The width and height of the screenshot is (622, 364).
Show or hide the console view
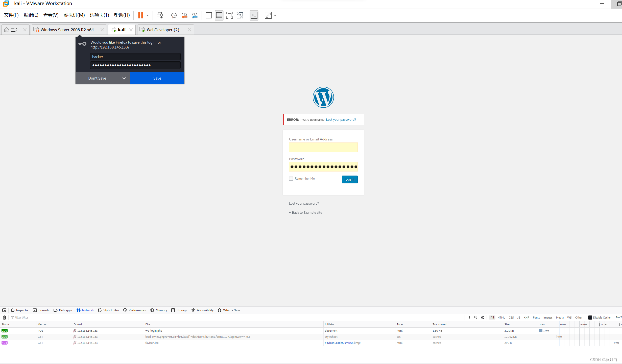pos(254,15)
